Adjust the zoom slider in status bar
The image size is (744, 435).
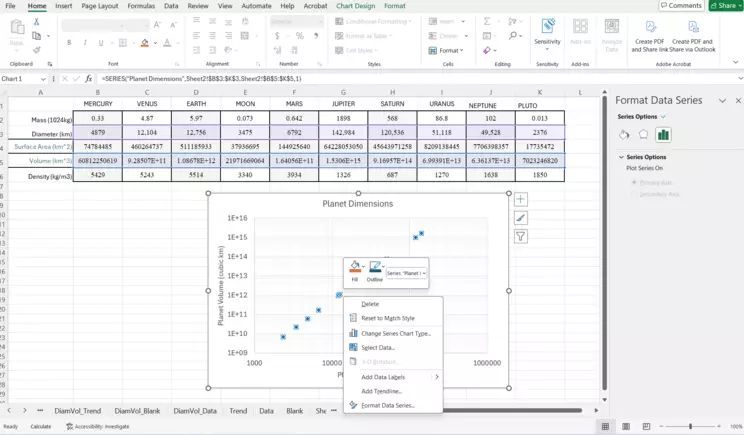[690, 426]
